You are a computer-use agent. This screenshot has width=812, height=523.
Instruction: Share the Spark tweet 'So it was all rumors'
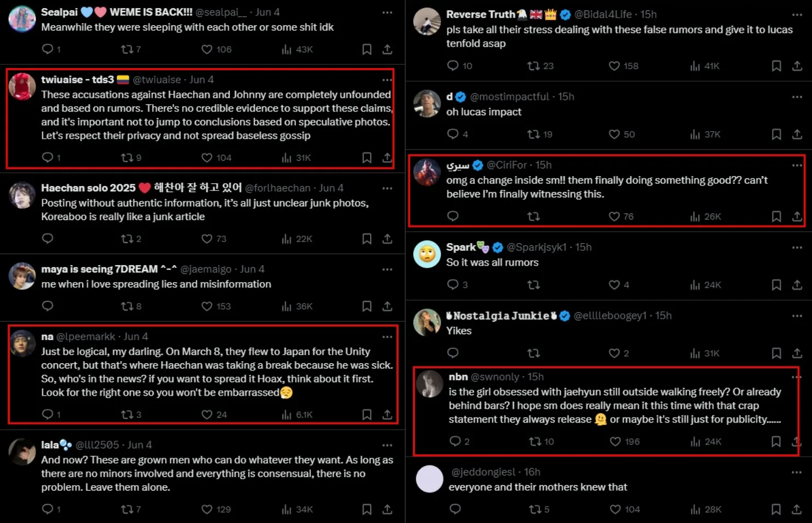pyautogui.click(x=797, y=285)
